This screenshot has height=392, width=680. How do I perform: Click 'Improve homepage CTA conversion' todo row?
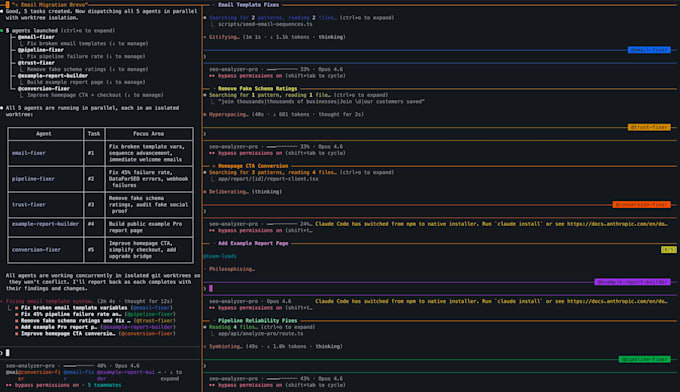(x=95, y=334)
